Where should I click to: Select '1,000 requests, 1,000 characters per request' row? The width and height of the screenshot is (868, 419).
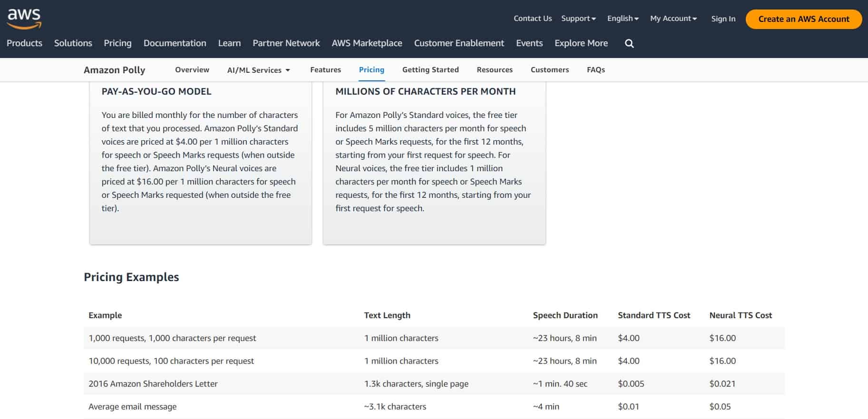434,338
